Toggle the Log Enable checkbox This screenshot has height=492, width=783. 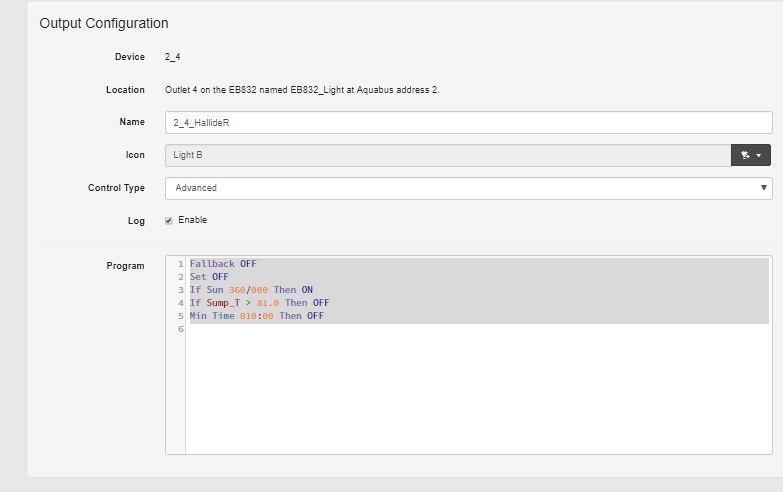(169, 221)
